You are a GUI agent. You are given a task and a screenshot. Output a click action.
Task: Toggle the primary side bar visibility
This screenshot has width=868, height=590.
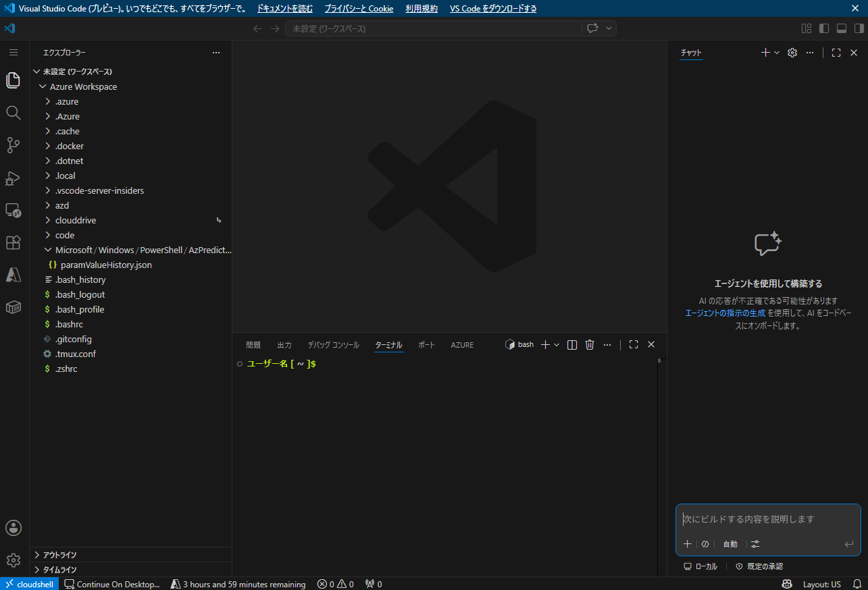coord(824,28)
